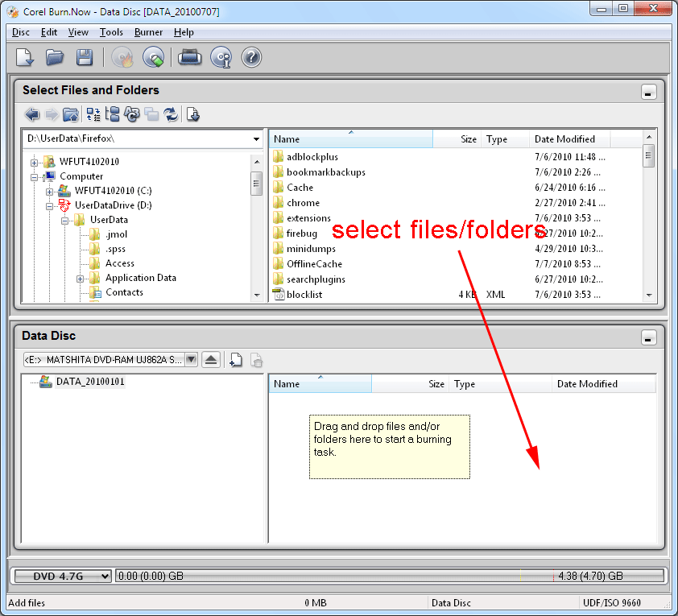Open the Burner menu
The image size is (678, 616).
pos(148,32)
